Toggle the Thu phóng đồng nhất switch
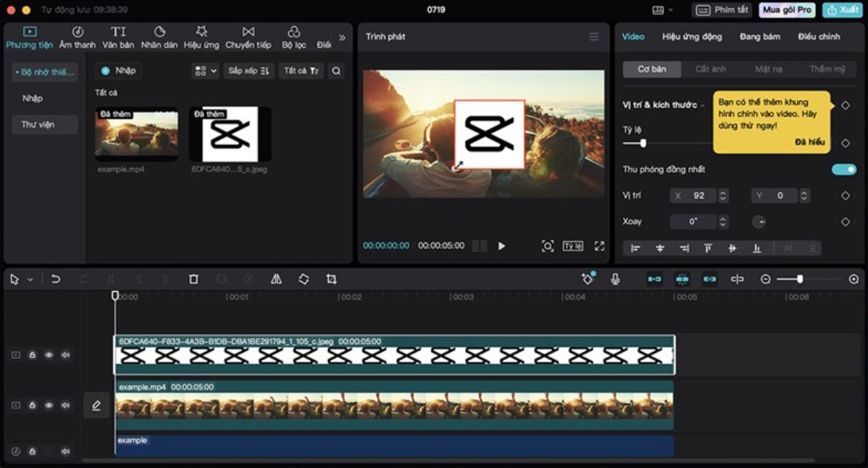This screenshot has width=868, height=468. [x=843, y=170]
